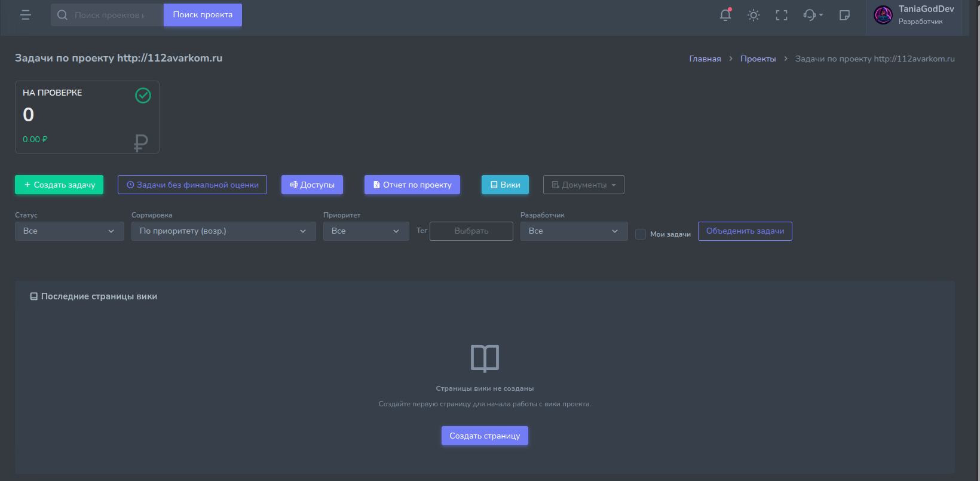Screen dimensions: 980x481
Task: Expand the Документы dropdown
Action: (584, 185)
